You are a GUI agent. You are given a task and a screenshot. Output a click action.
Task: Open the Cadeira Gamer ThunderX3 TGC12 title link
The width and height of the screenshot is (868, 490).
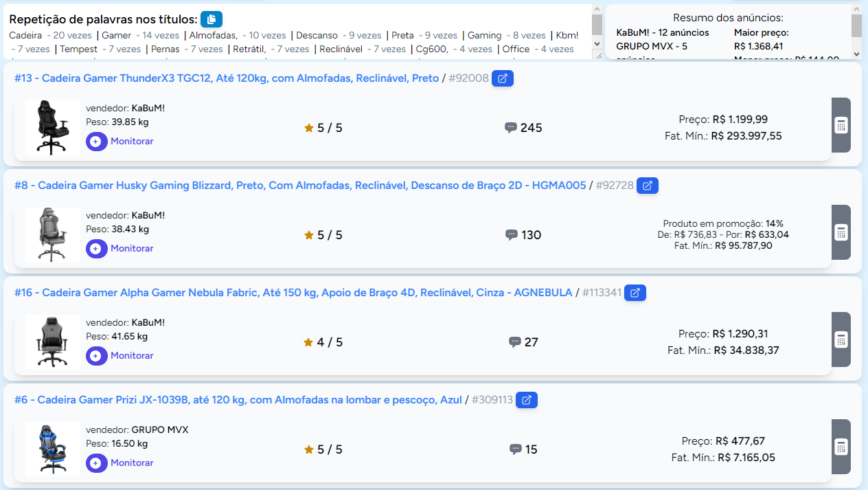(x=227, y=78)
